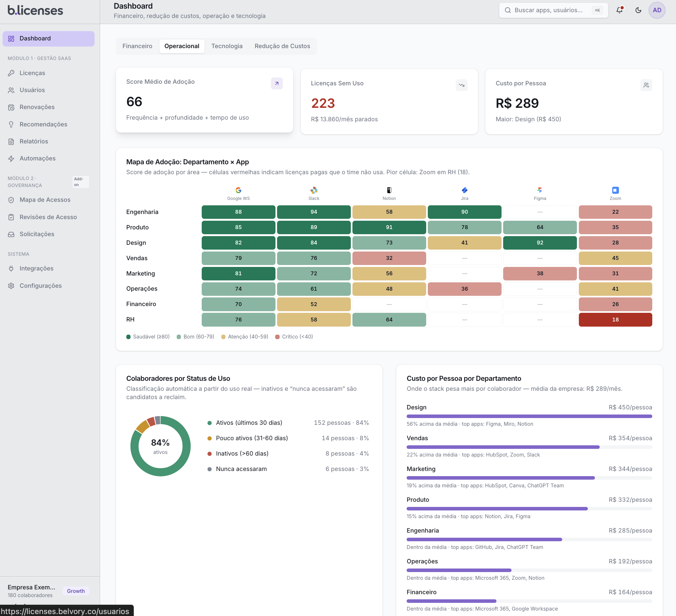Open the b.licenses logo home link

pyautogui.click(x=35, y=10)
